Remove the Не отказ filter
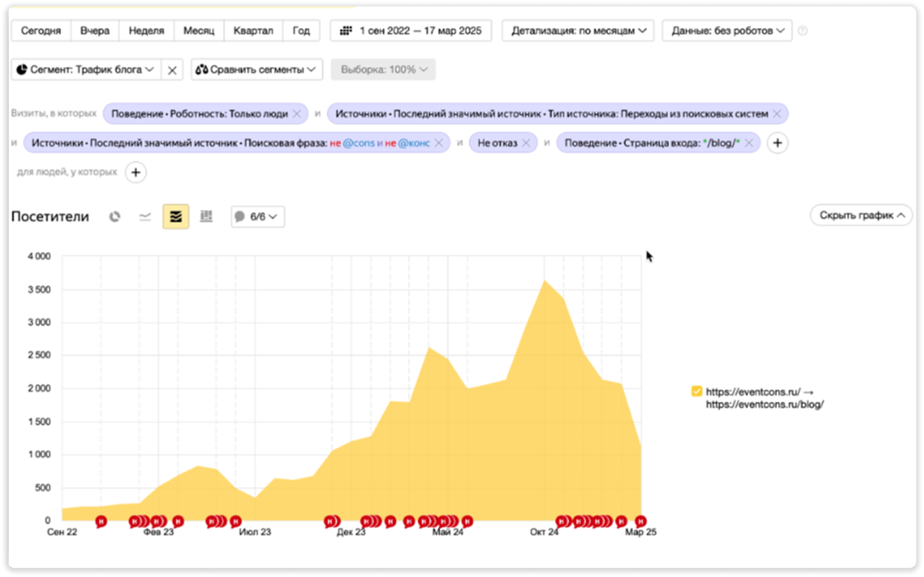924x577 pixels. pyautogui.click(x=526, y=143)
